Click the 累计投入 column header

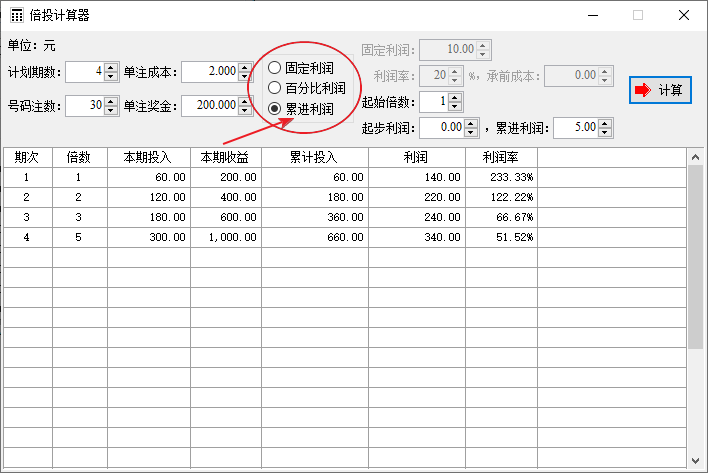(x=314, y=157)
